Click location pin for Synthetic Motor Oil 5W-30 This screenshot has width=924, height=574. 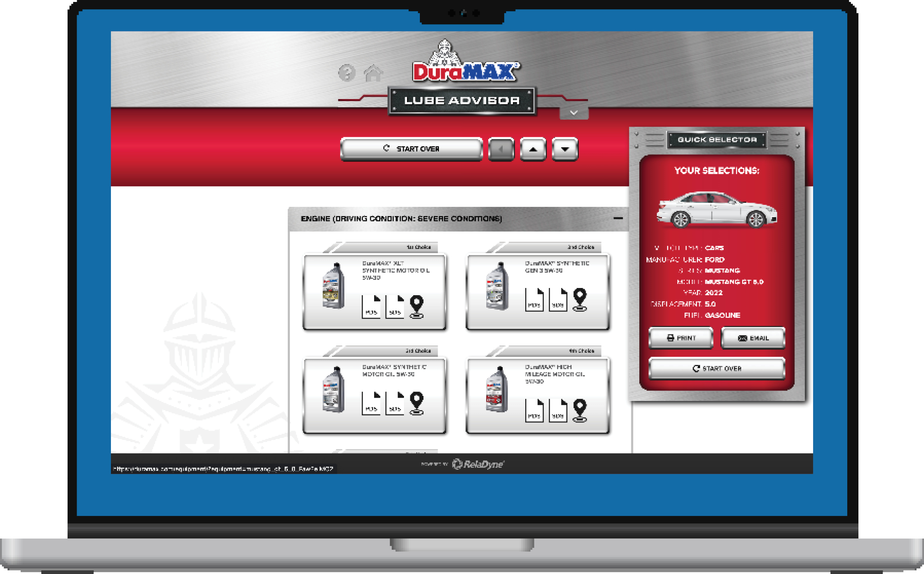point(417,403)
